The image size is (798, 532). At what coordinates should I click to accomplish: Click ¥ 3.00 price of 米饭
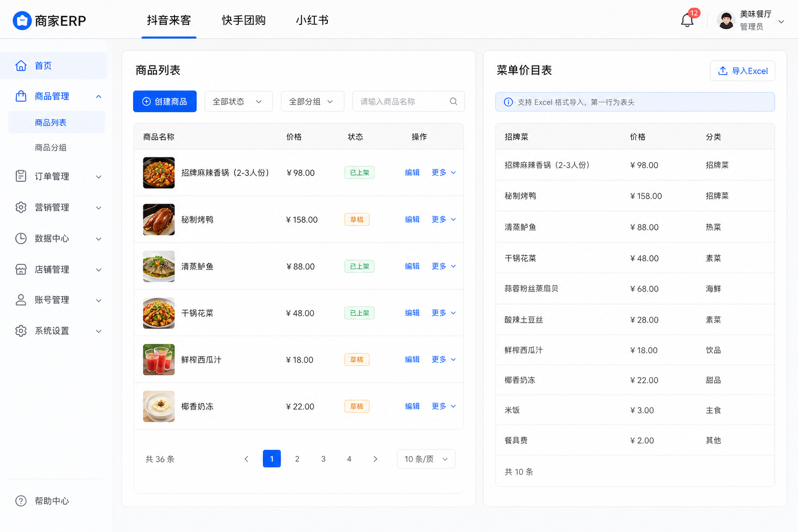(x=642, y=410)
